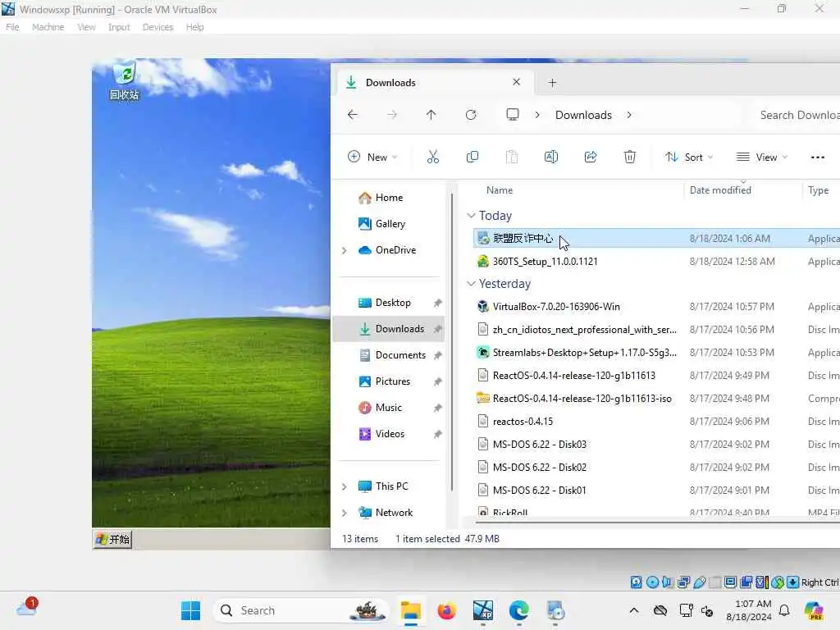
Task: Expand Network in navigation pane
Action: pyautogui.click(x=344, y=513)
